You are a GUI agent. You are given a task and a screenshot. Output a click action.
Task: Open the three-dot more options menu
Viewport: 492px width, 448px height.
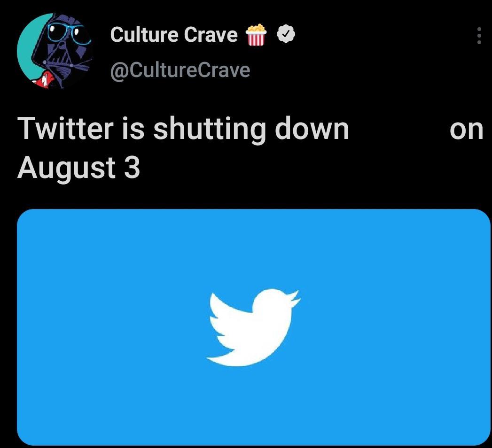pyautogui.click(x=479, y=36)
